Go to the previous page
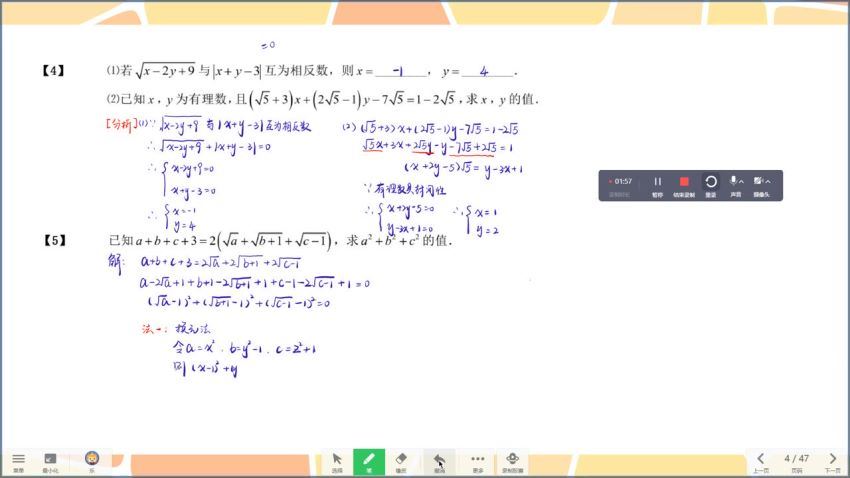This screenshot has height=478, width=850. [760, 460]
